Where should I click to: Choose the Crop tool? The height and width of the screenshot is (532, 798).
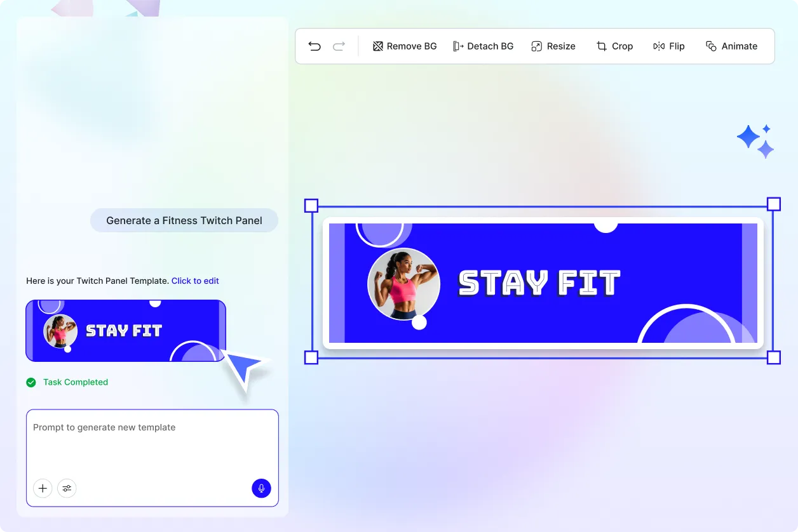614,46
